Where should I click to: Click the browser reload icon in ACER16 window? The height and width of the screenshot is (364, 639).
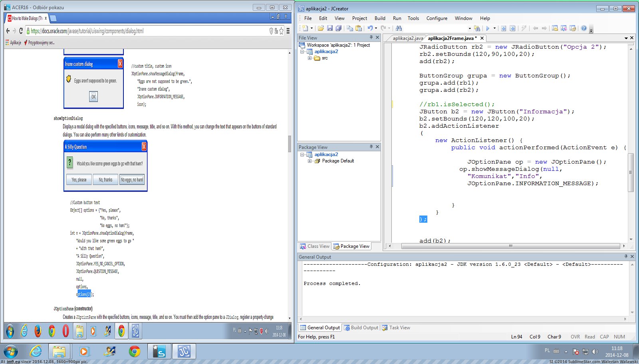[21, 31]
